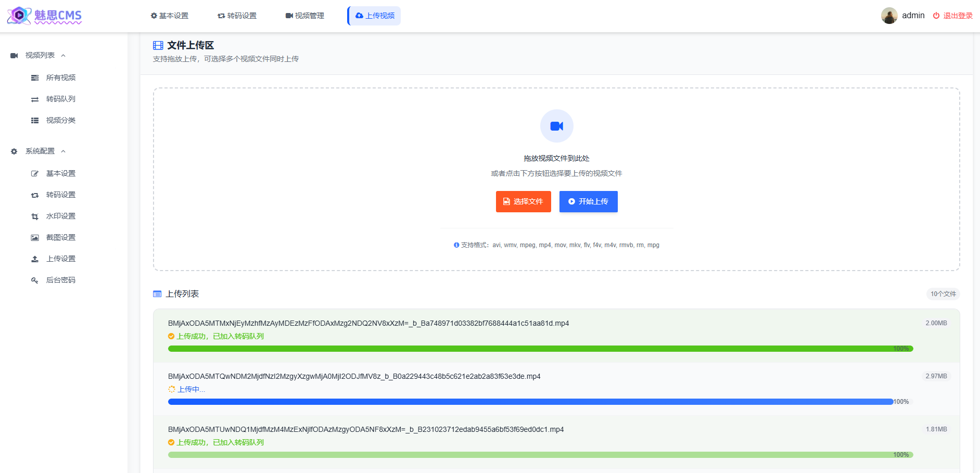Click the 上传设置 upload icon in sidebar
The height and width of the screenshot is (473, 980).
pos(35,259)
